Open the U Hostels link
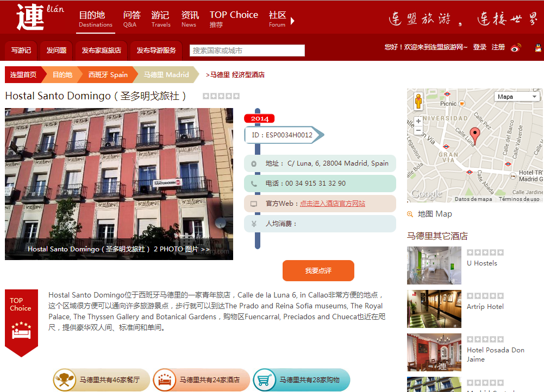 (482, 263)
